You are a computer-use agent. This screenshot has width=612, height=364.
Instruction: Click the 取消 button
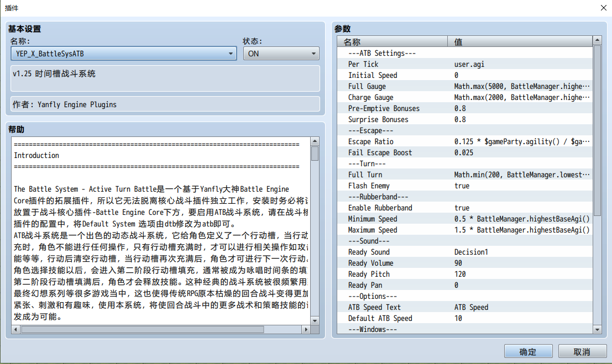pyautogui.click(x=582, y=351)
